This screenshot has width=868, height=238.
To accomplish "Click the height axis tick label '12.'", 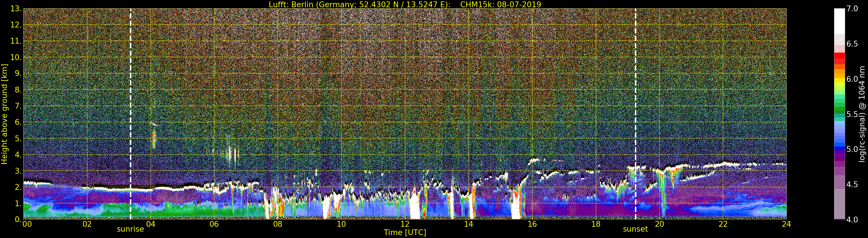I will tap(16, 25).
